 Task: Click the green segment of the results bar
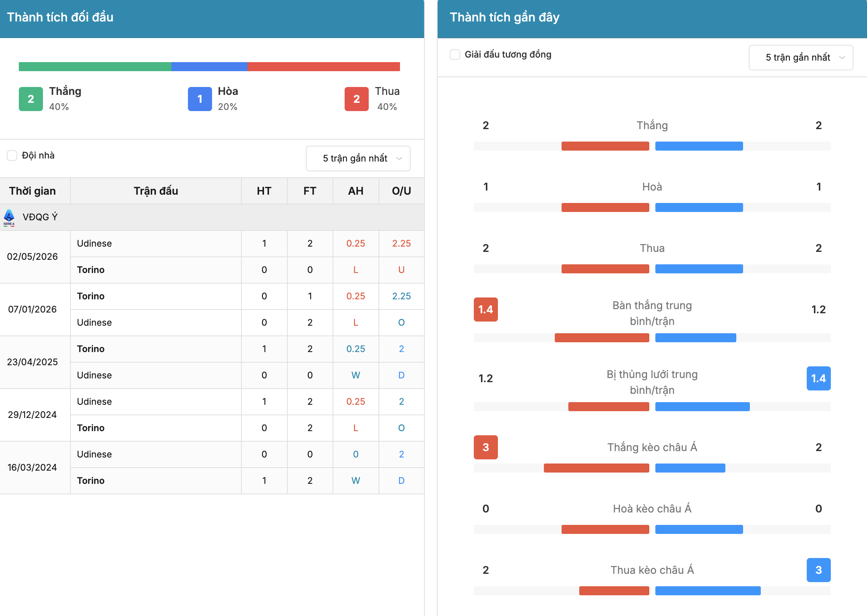(x=95, y=67)
